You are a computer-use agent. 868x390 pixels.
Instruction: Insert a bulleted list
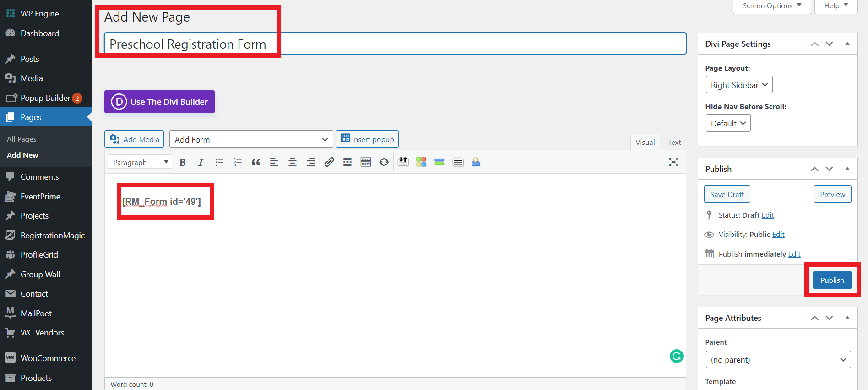click(x=219, y=162)
